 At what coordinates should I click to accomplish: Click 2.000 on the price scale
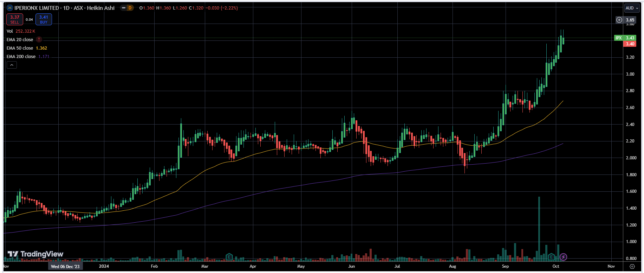631,158
